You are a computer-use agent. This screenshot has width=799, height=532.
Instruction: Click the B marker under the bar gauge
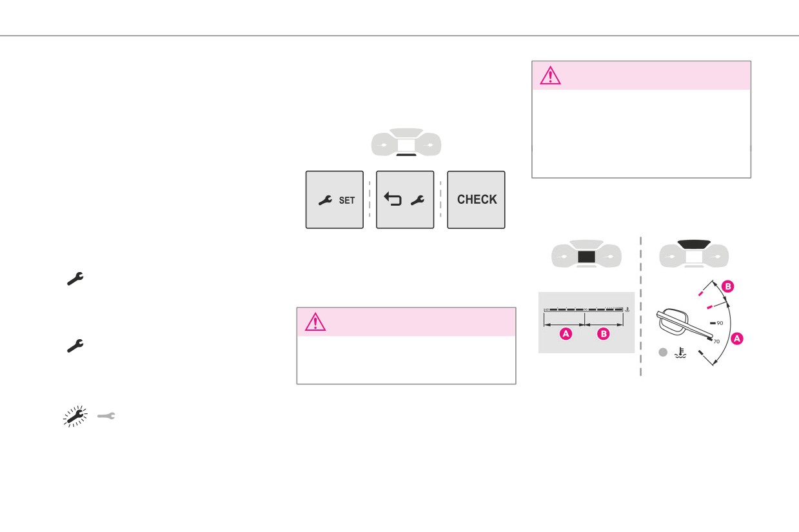[x=603, y=333]
